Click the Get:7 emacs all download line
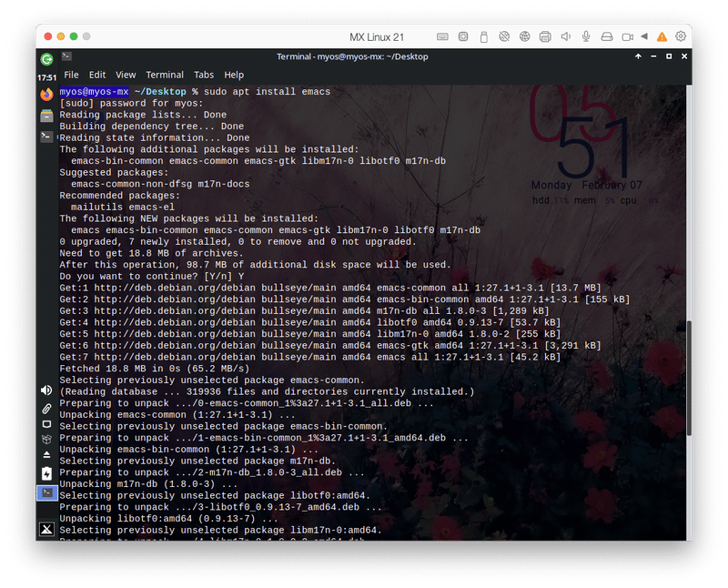 tap(310, 357)
